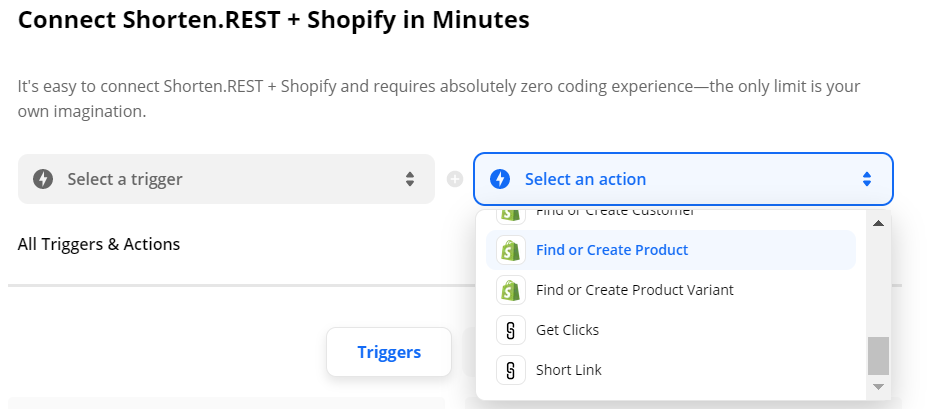
Task: Choose Find or Create Product option
Action: click(x=671, y=250)
